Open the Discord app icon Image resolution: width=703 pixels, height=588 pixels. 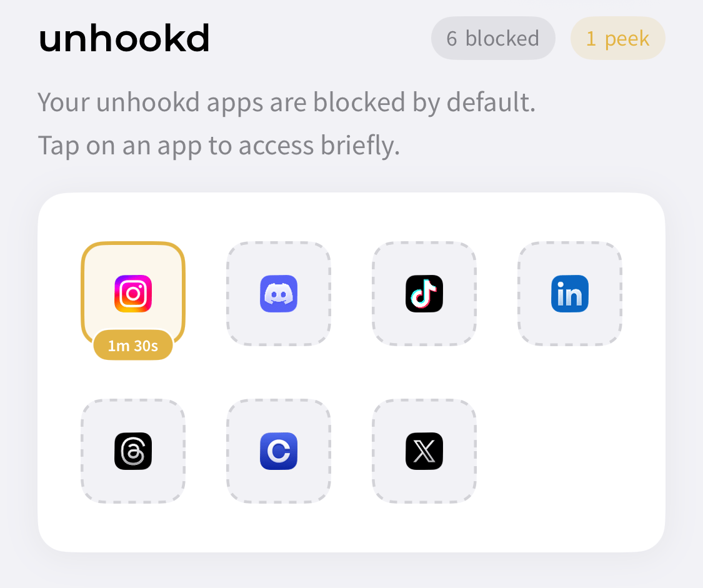coord(279,294)
